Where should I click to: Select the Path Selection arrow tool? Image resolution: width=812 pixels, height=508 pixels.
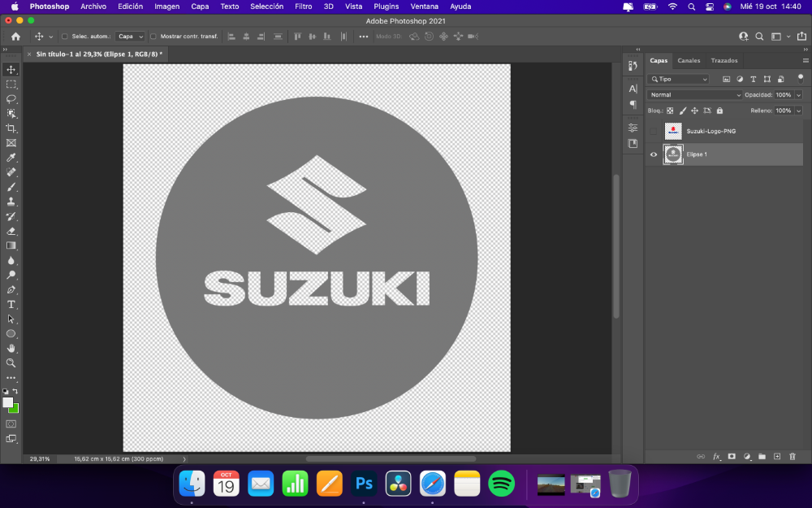click(11, 319)
